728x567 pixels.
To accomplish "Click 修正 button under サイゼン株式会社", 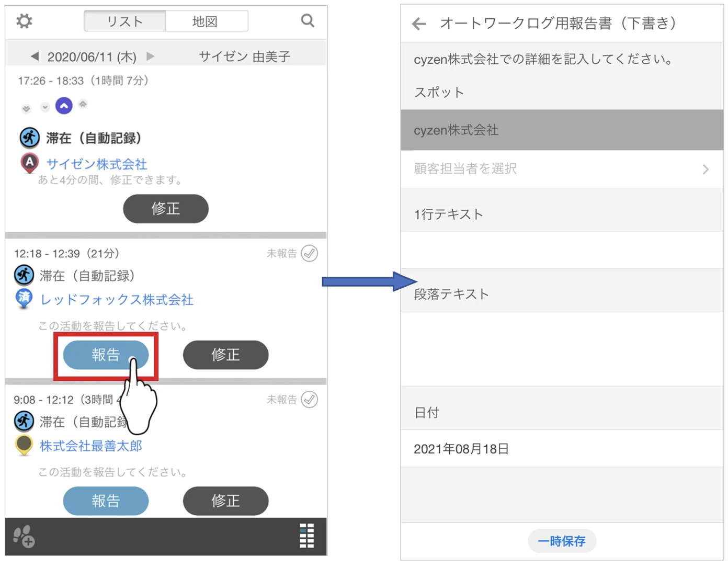I will click(166, 209).
